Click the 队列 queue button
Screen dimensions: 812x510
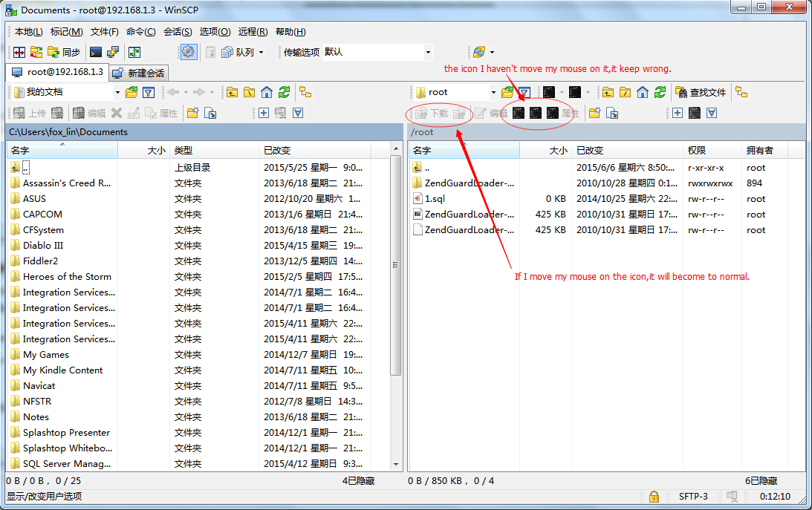[238, 52]
